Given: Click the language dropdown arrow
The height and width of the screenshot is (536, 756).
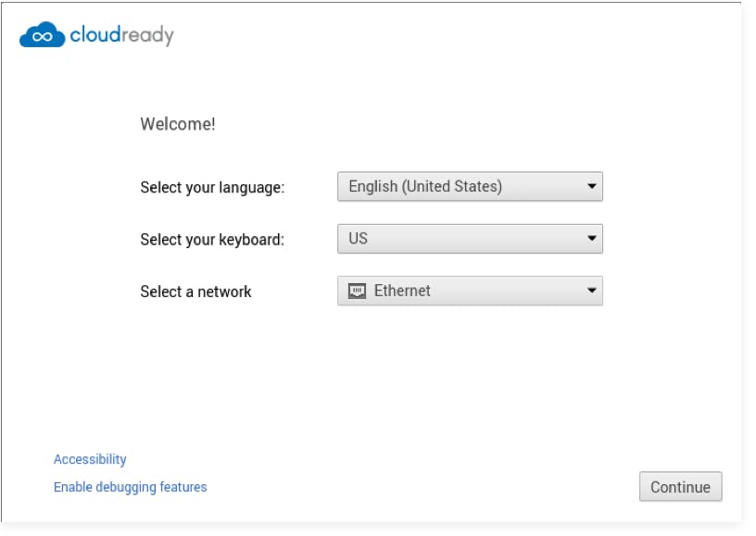Looking at the screenshot, I should (x=592, y=187).
